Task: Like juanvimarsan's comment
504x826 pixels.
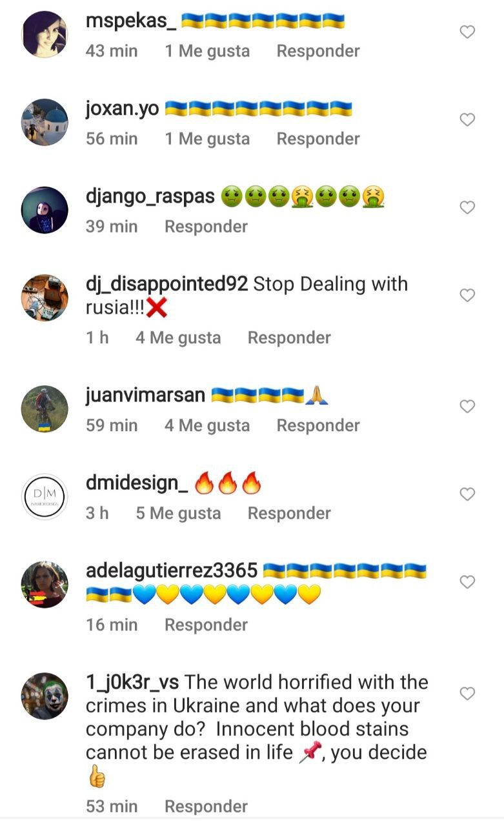Action: point(467,407)
